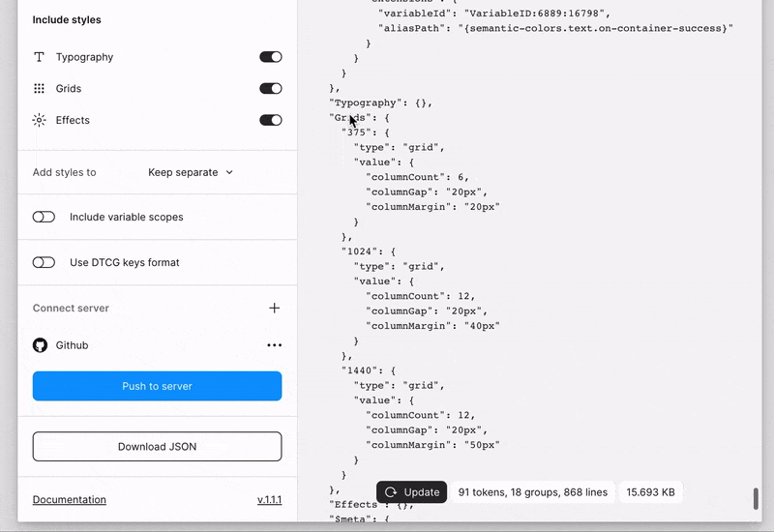Screen dimensions: 774x532
Task: Click the Github server label
Action: tap(72, 345)
